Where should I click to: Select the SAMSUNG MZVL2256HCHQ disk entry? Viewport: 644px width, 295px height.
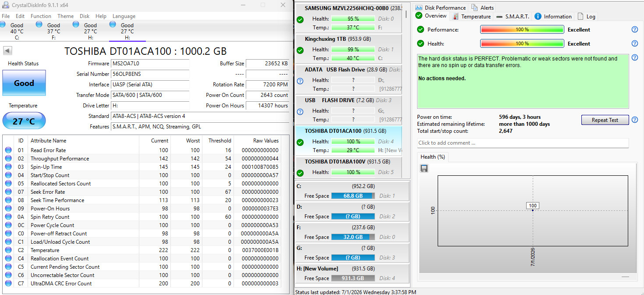point(349,18)
